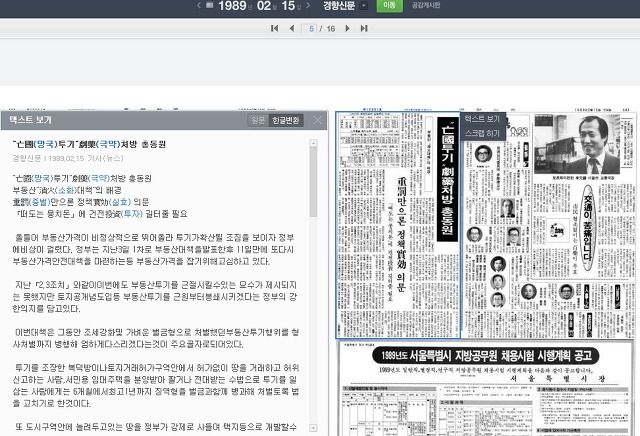Click the 소화 hanja reading link
Viewport: 640px width, 436px height.
pyautogui.click(x=66, y=190)
